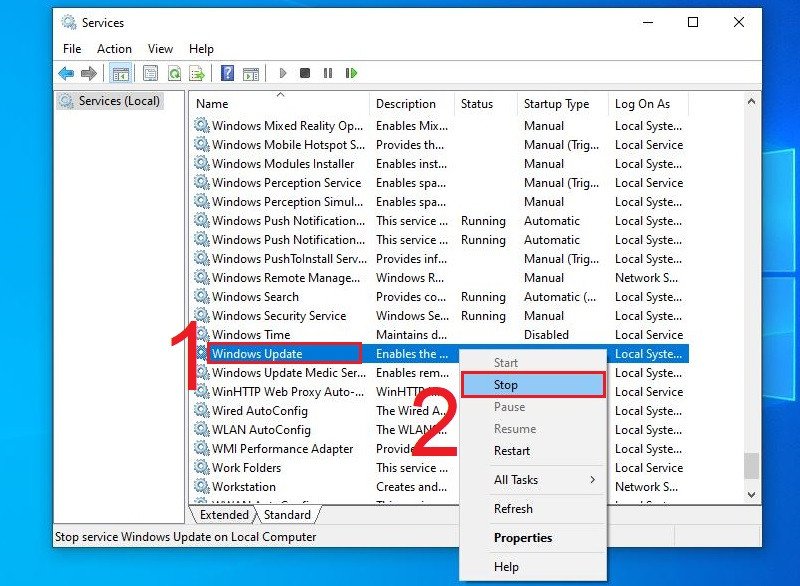
Task: Click the Export List toolbar icon
Action: (x=198, y=72)
